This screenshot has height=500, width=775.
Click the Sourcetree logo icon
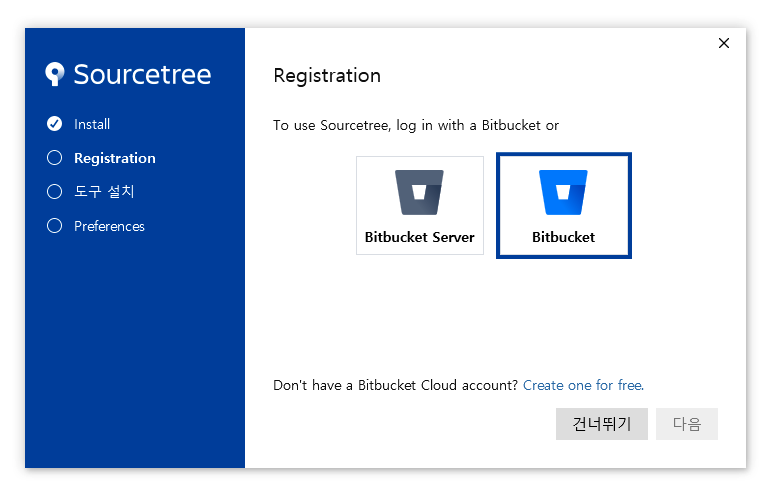pyautogui.click(x=55, y=74)
